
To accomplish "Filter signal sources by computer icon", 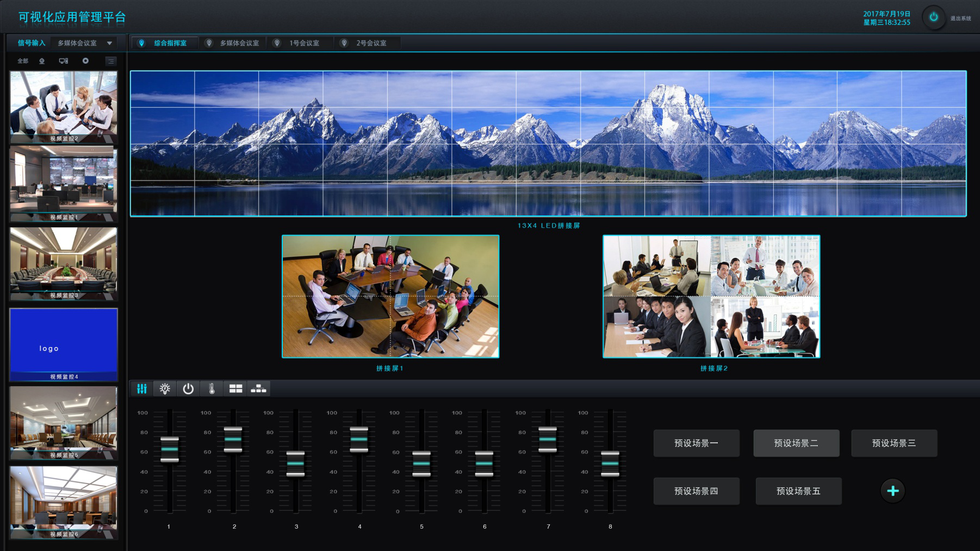I will (64, 61).
